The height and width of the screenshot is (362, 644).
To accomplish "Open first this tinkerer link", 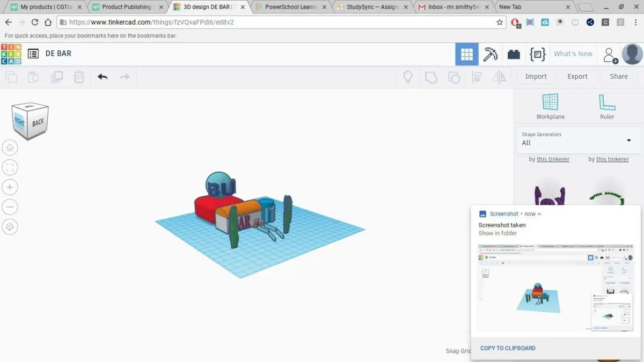I will click(553, 159).
